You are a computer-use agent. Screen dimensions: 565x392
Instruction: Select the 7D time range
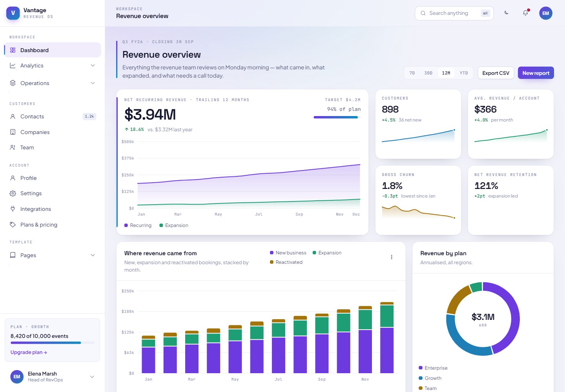point(412,73)
